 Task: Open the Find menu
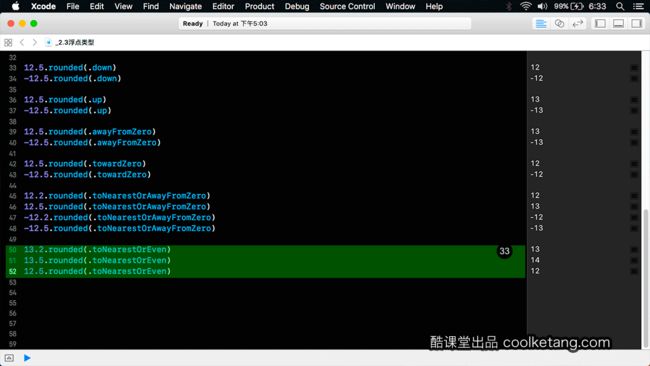(150, 6)
